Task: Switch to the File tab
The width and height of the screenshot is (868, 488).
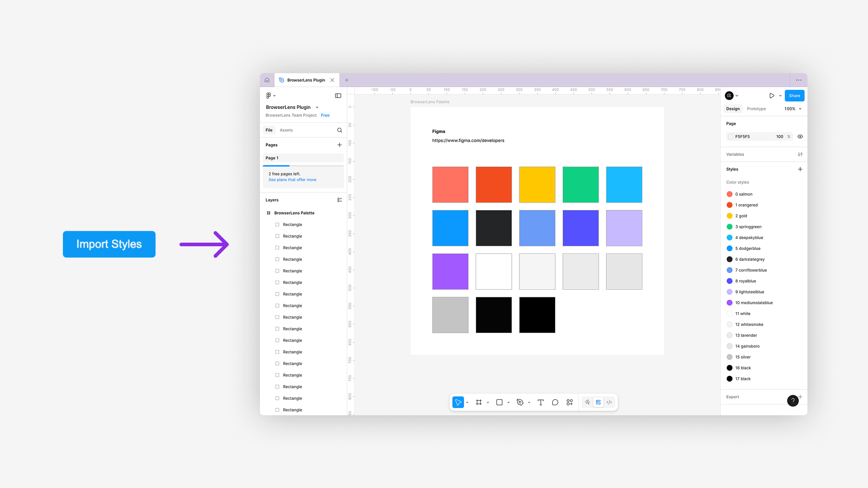Action: pos(269,130)
